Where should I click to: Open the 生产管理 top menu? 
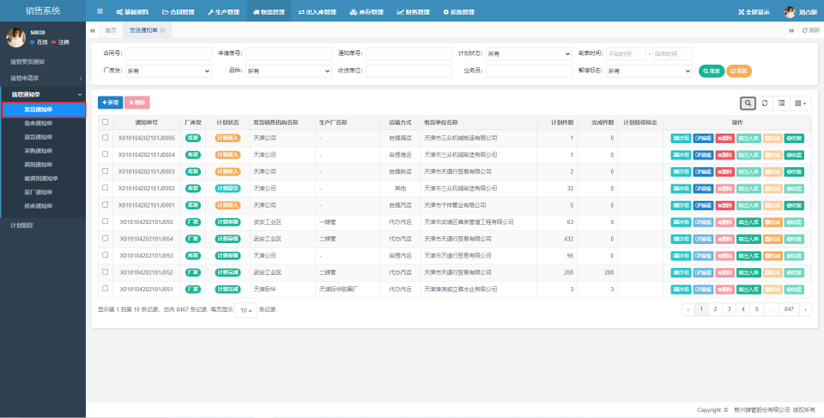point(224,12)
